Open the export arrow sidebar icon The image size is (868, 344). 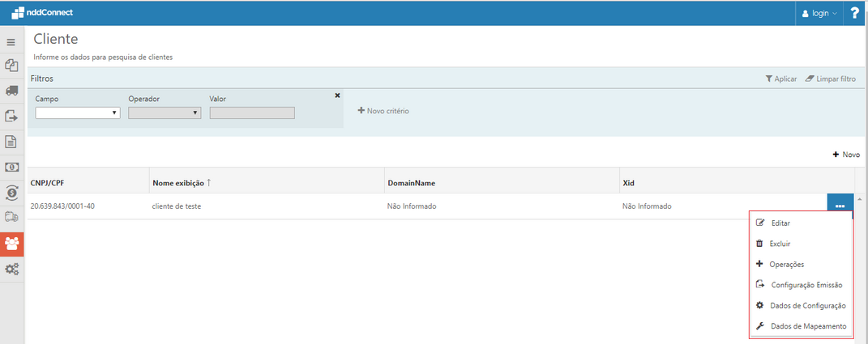[11, 116]
